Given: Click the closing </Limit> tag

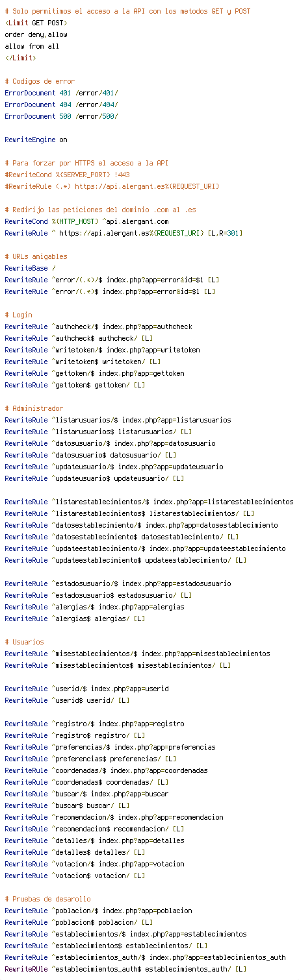Looking at the screenshot, I should [x=20, y=58].
